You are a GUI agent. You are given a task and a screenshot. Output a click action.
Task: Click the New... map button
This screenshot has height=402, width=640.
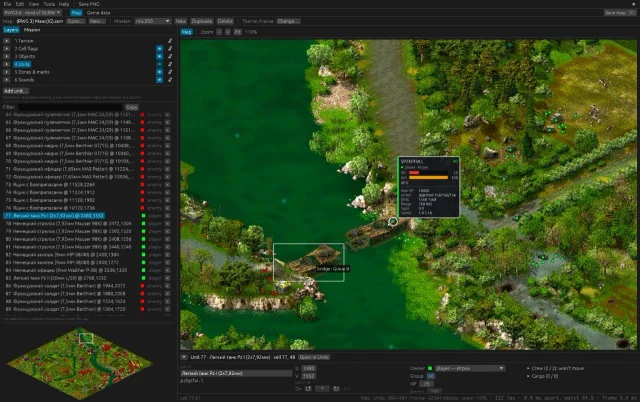(x=97, y=21)
